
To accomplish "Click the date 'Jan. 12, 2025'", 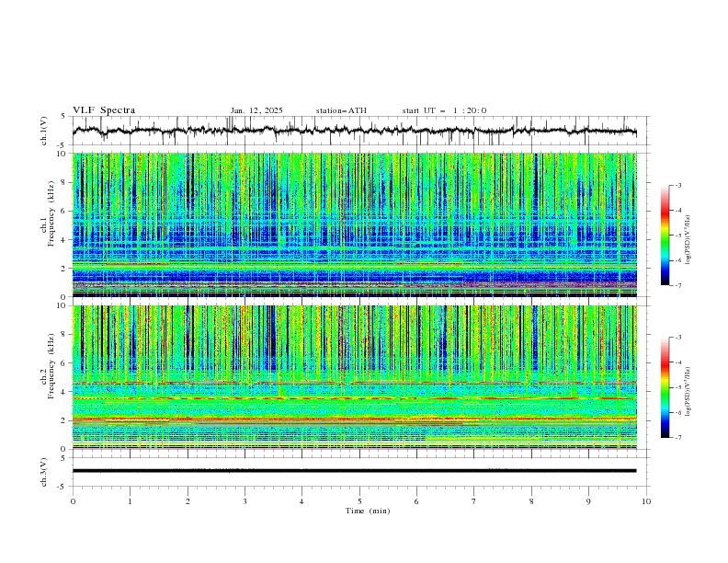I will (x=256, y=110).
